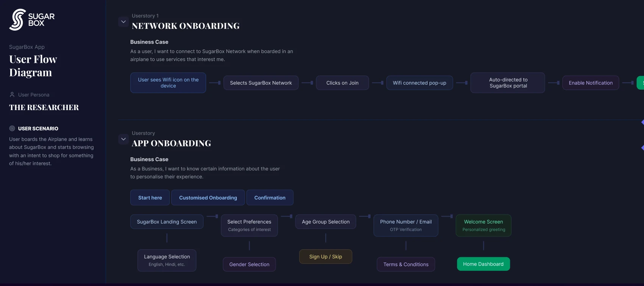Click the User Persona person icon
Image resolution: width=644 pixels, height=286 pixels.
12,95
